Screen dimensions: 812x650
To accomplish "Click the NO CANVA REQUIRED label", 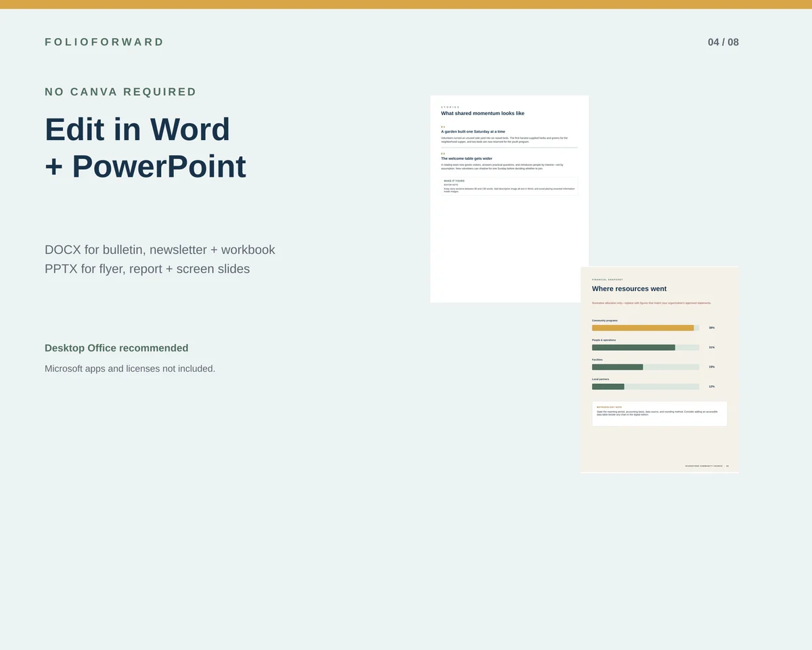I will tap(120, 91).
